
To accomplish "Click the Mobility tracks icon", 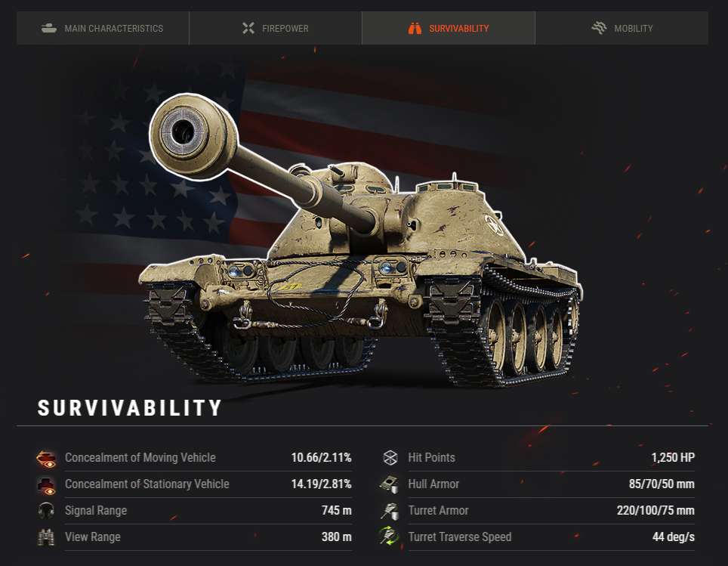I will pyautogui.click(x=600, y=28).
